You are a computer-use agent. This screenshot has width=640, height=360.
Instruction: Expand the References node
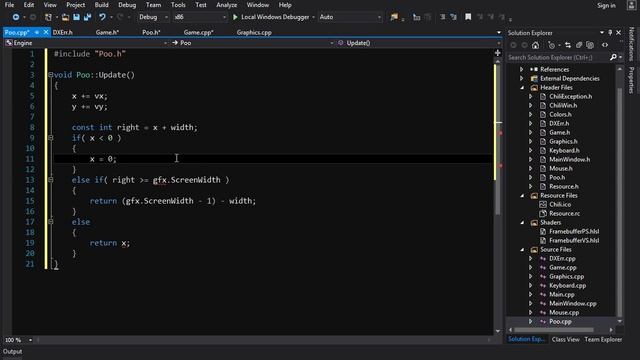click(x=522, y=70)
